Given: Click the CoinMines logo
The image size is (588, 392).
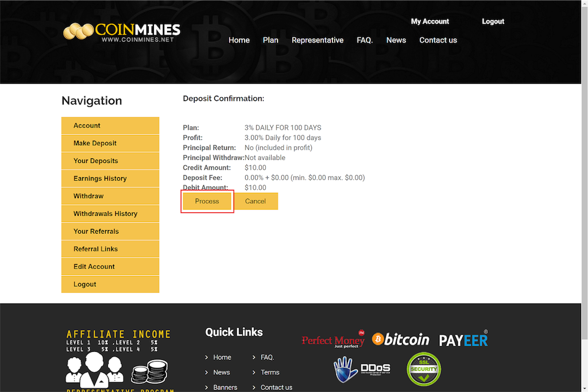Looking at the screenshot, I should coord(122,32).
